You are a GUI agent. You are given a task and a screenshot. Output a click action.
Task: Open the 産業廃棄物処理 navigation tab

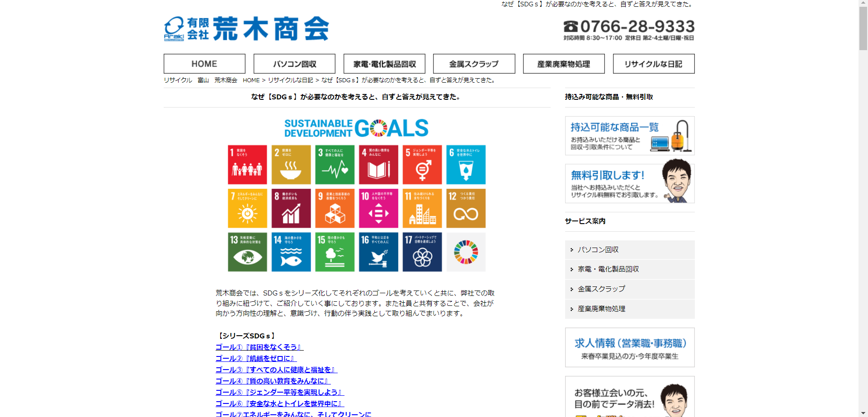564,64
